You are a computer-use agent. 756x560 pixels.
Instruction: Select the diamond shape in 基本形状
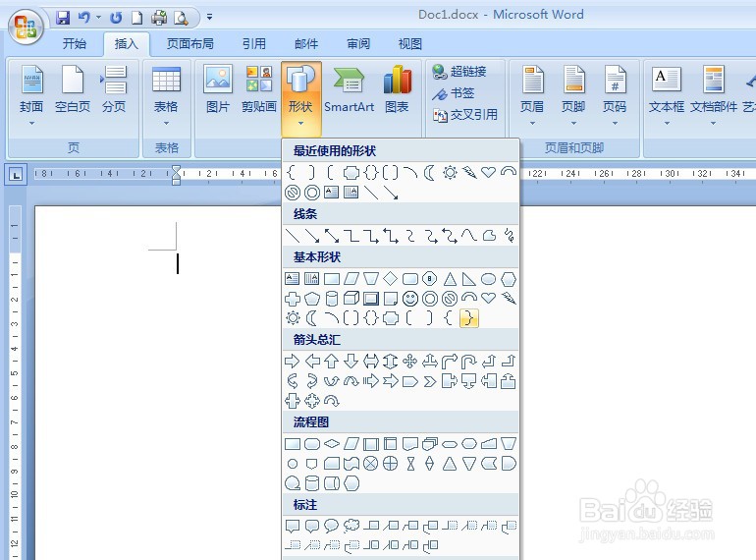(x=390, y=279)
